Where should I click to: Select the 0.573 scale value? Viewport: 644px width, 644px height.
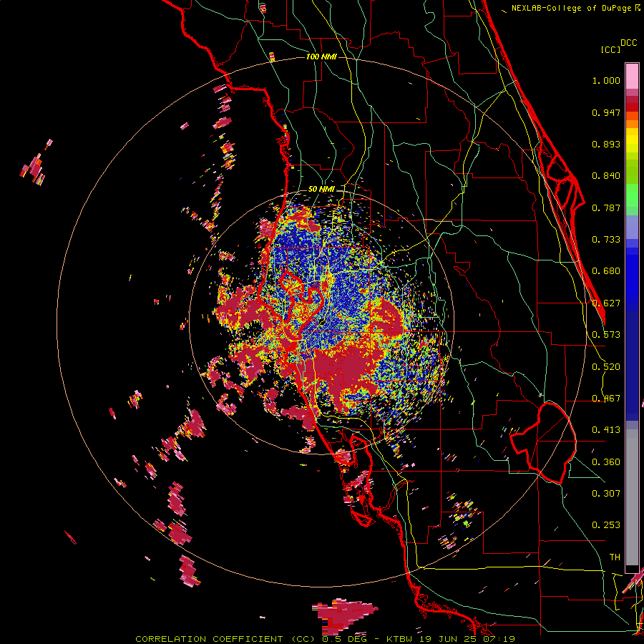point(606,335)
